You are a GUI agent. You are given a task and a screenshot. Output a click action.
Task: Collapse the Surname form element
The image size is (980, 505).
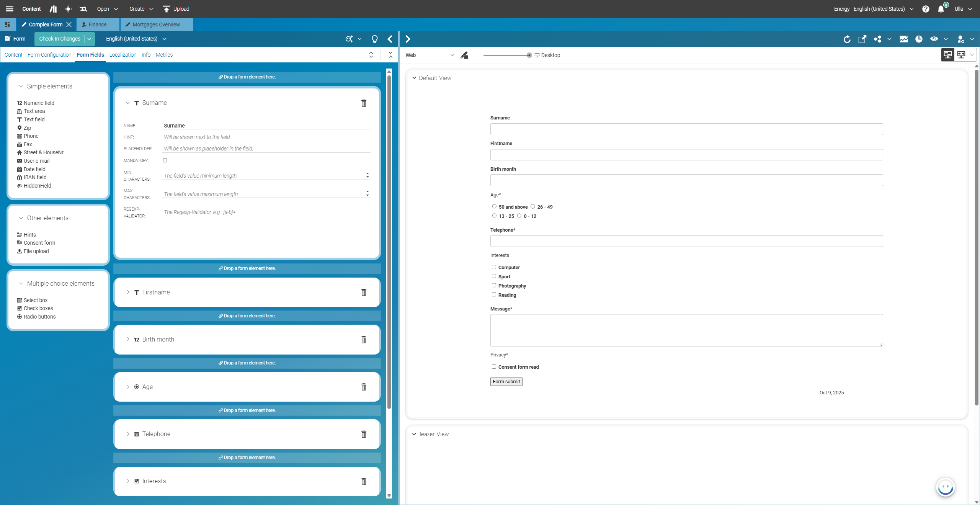pos(127,103)
